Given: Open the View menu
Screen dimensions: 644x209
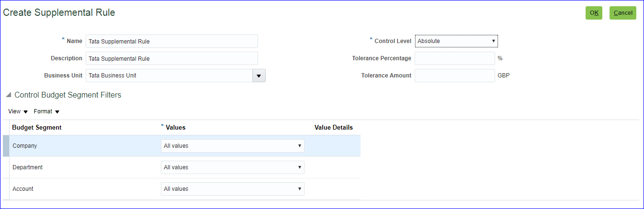Looking at the screenshot, I should click(18, 111).
